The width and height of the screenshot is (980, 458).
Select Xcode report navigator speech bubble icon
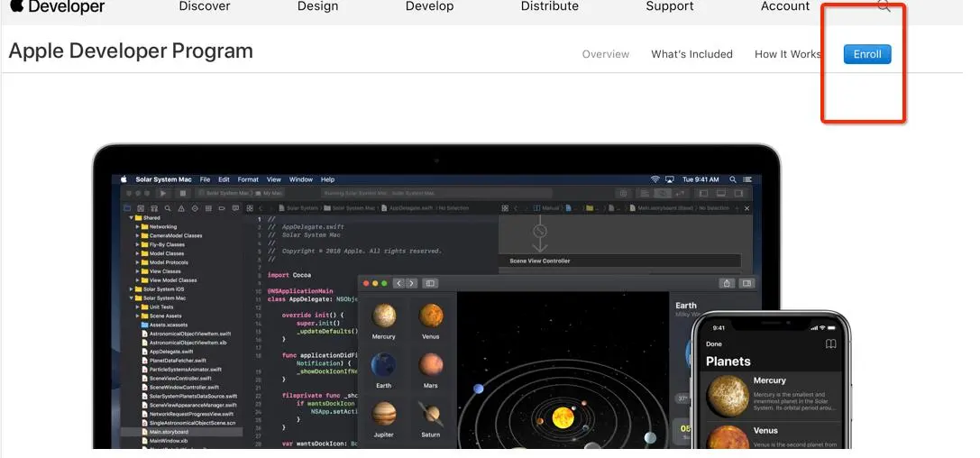pos(235,208)
